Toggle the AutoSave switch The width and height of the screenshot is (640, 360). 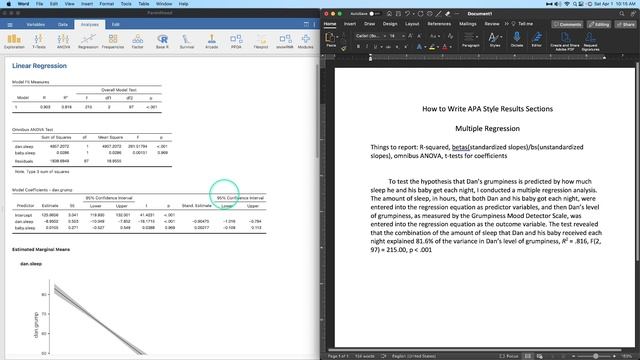pos(374,14)
